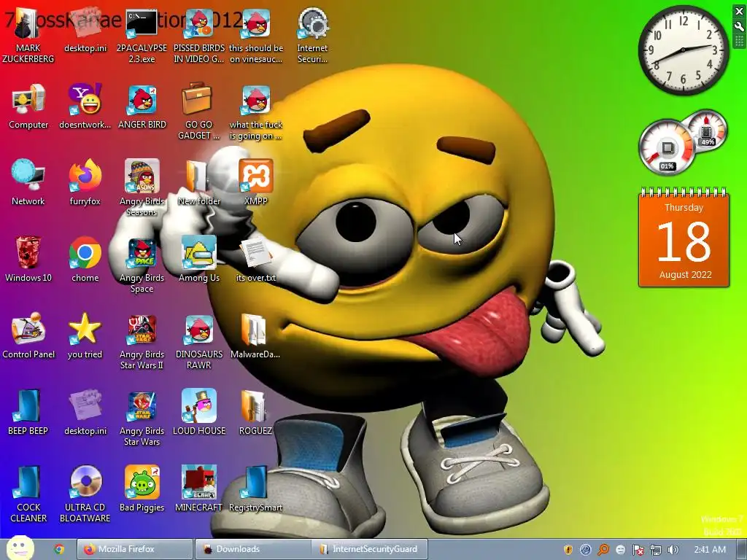Image resolution: width=747 pixels, height=560 pixels.
Task: Launch the RegistrySmart shortcut
Action: (256, 489)
